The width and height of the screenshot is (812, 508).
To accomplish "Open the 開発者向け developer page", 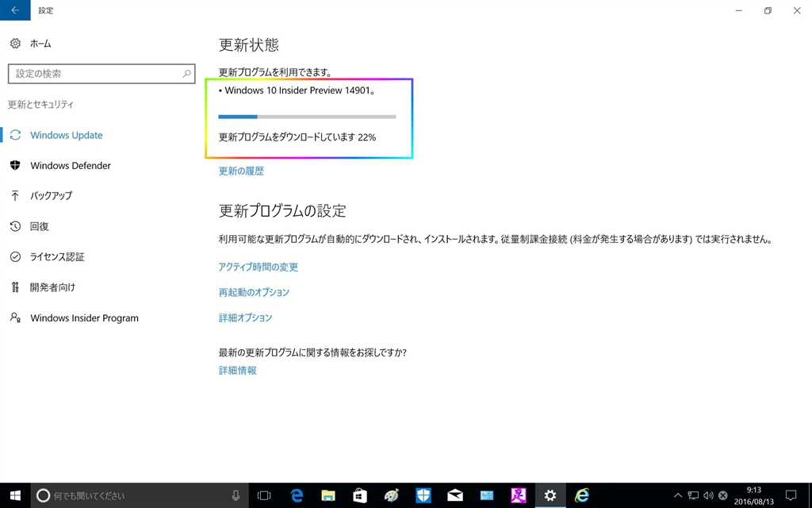I will [52, 287].
